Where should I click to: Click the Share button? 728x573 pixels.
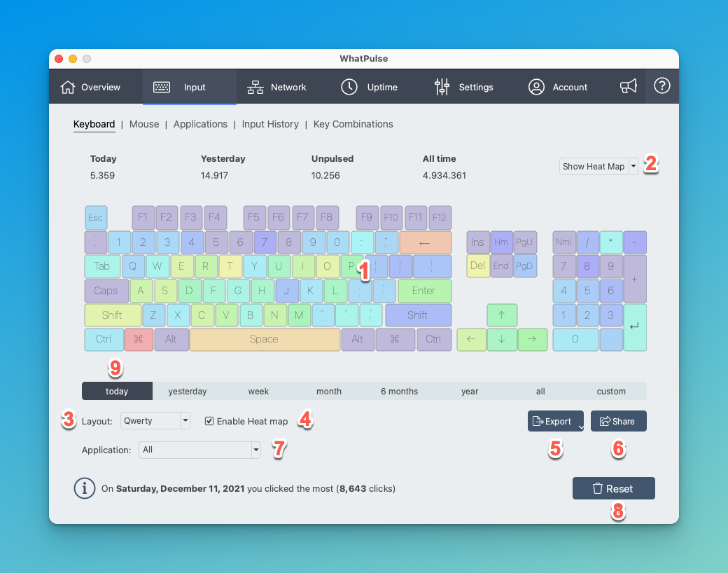pyautogui.click(x=618, y=421)
